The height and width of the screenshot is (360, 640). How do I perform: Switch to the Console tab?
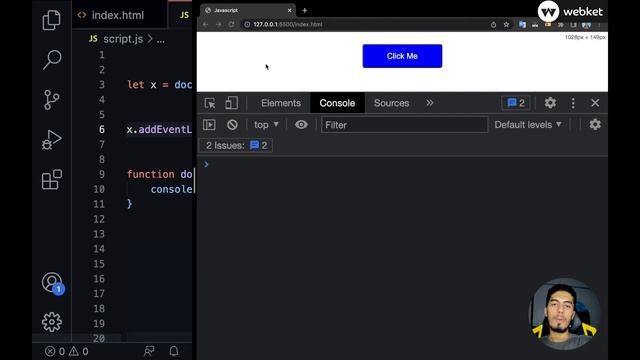click(337, 103)
